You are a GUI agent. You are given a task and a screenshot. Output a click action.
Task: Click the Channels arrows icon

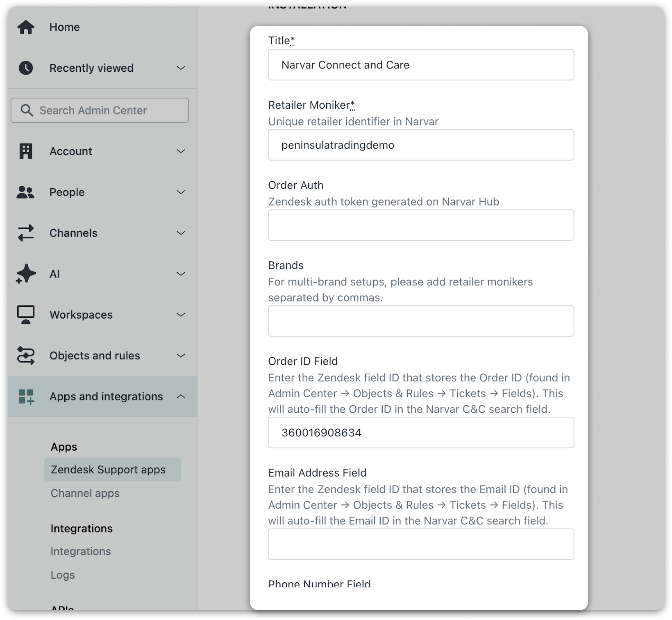(x=26, y=233)
